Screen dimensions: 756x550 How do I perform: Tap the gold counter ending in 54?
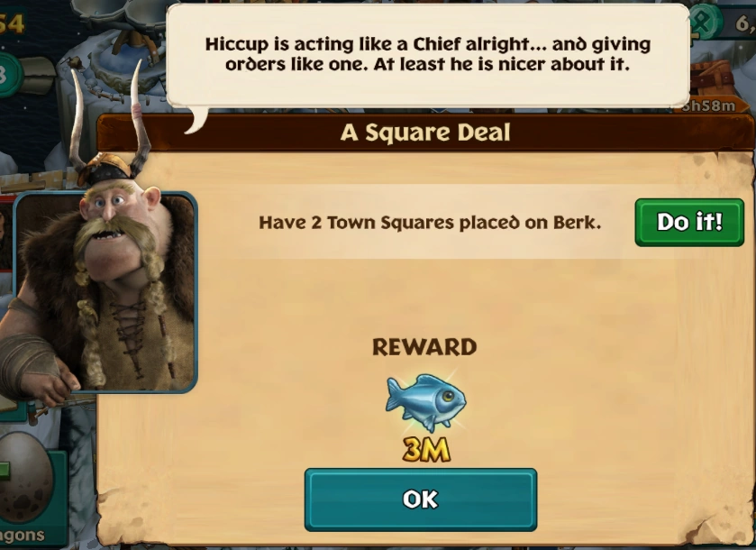coord(12,23)
